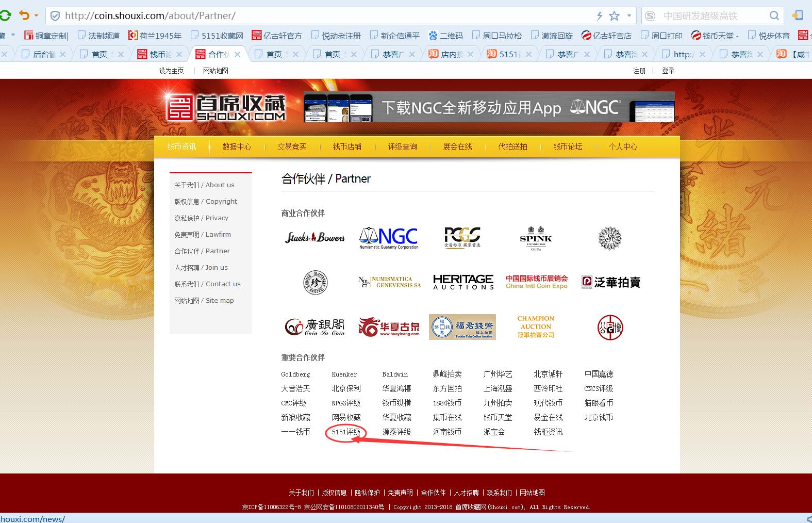Click the Heritage Auctions logo
Viewport: 812px width, 523px height.
click(x=463, y=282)
